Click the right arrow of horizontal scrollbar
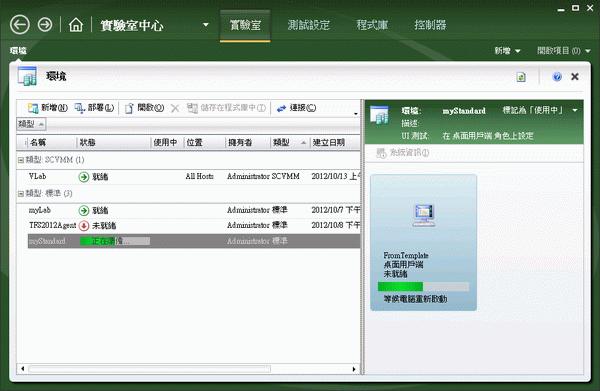Viewport: 600px width, 391px height. click(x=354, y=369)
